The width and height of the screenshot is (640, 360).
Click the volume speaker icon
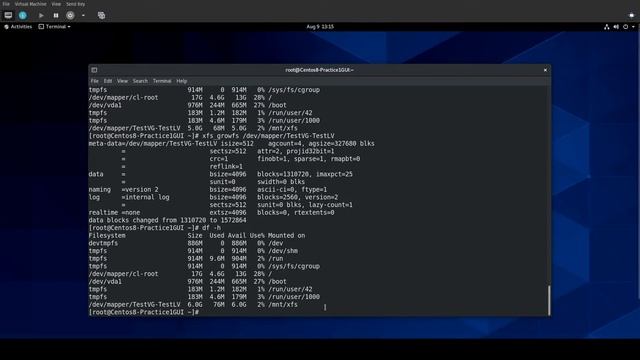point(616,27)
